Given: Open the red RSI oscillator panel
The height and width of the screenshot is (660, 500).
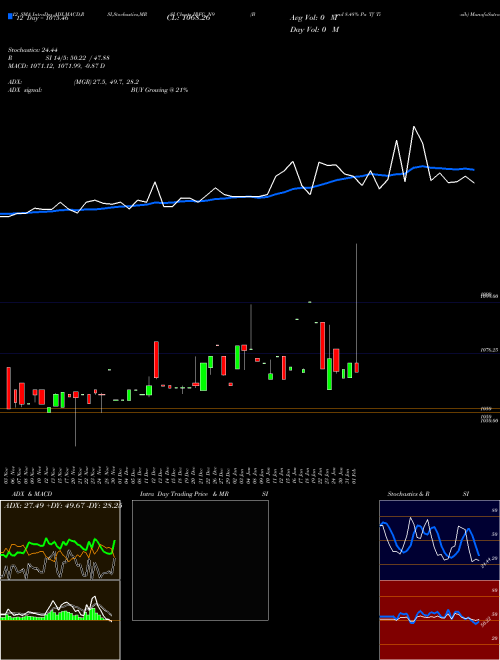Looking at the screenshot, I should (439, 620).
